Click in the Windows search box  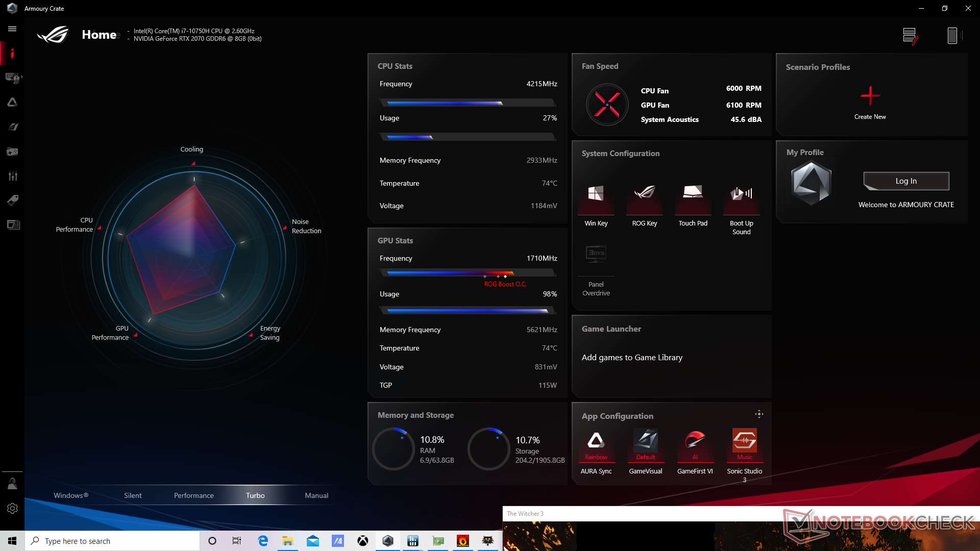[x=112, y=541]
